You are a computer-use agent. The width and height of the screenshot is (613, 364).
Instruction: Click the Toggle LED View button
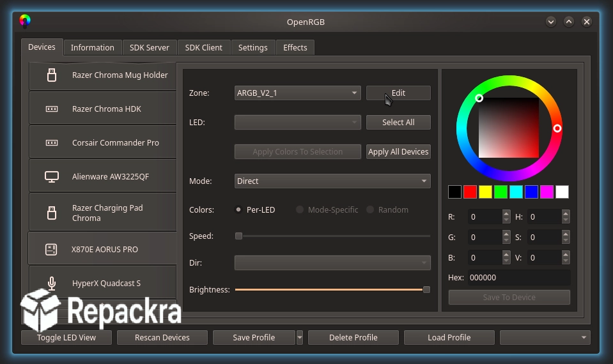pos(66,337)
